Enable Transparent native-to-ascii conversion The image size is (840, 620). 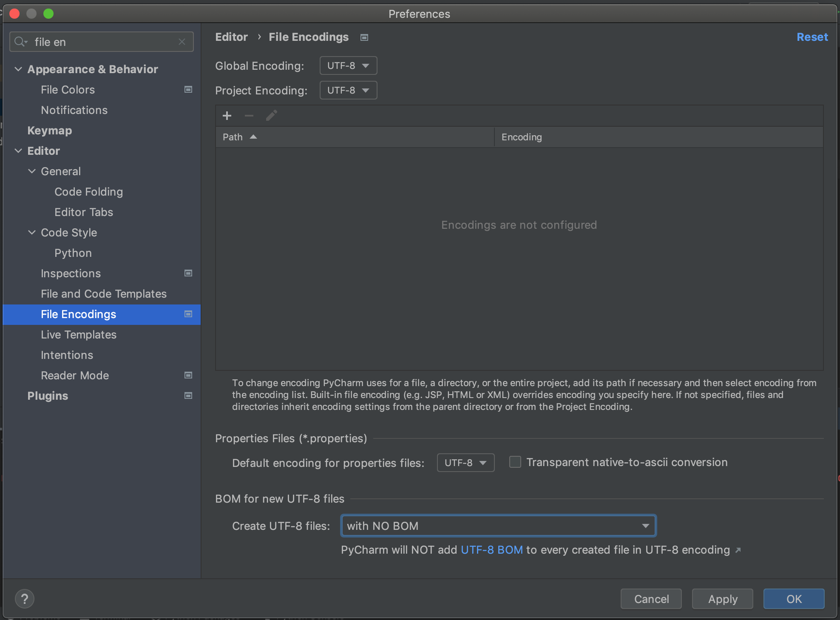(x=515, y=462)
